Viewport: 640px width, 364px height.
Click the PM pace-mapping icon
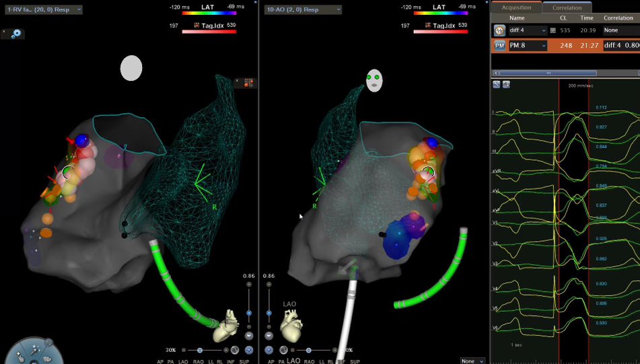[499, 46]
